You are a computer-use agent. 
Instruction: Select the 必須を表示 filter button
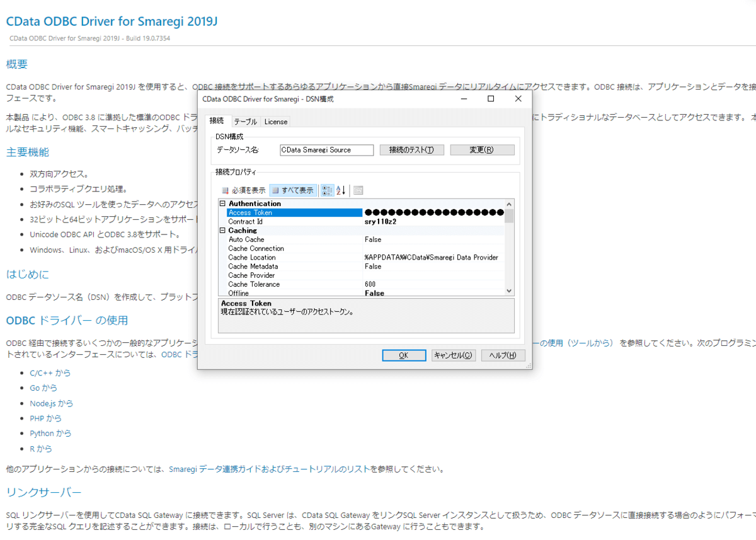click(243, 190)
